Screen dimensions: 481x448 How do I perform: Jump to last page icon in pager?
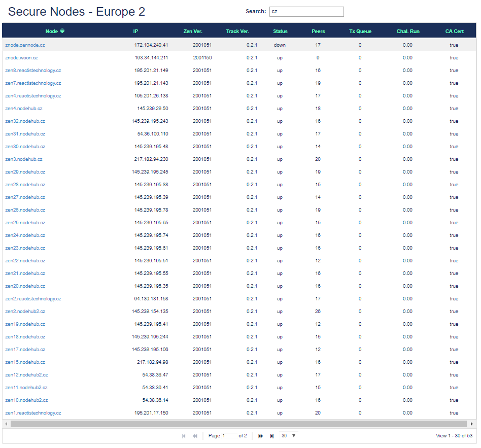click(x=272, y=436)
